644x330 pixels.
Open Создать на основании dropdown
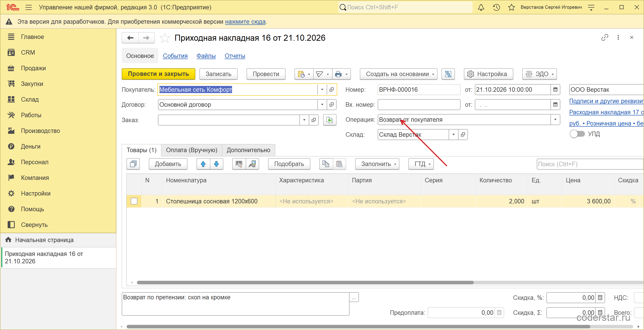(x=399, y=74)
